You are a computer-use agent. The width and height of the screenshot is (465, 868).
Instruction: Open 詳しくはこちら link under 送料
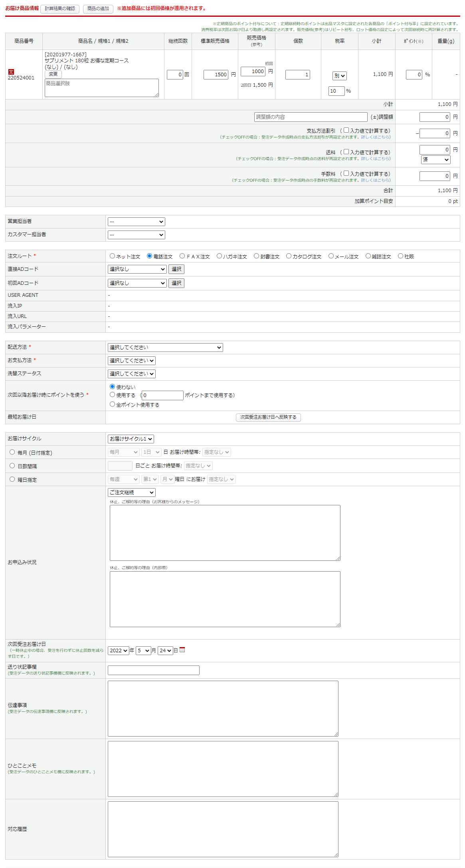pyautogui.click(x=376, y=159)
